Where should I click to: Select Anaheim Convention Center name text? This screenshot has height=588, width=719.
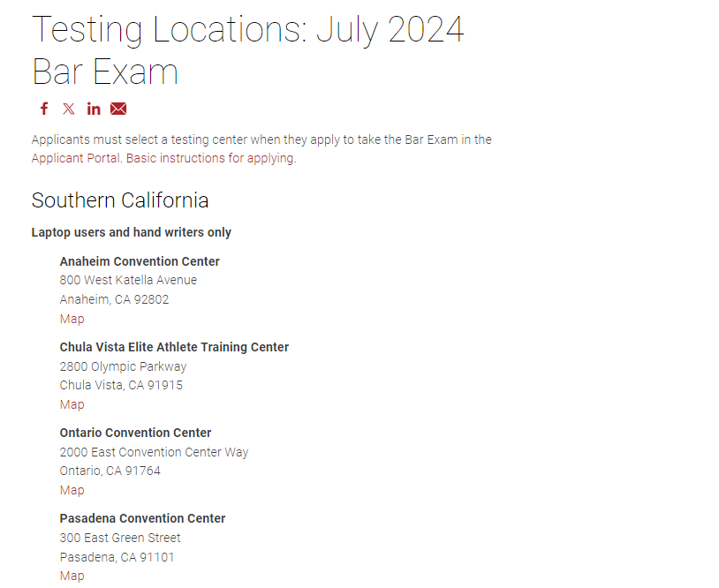[x=140, y=261]
